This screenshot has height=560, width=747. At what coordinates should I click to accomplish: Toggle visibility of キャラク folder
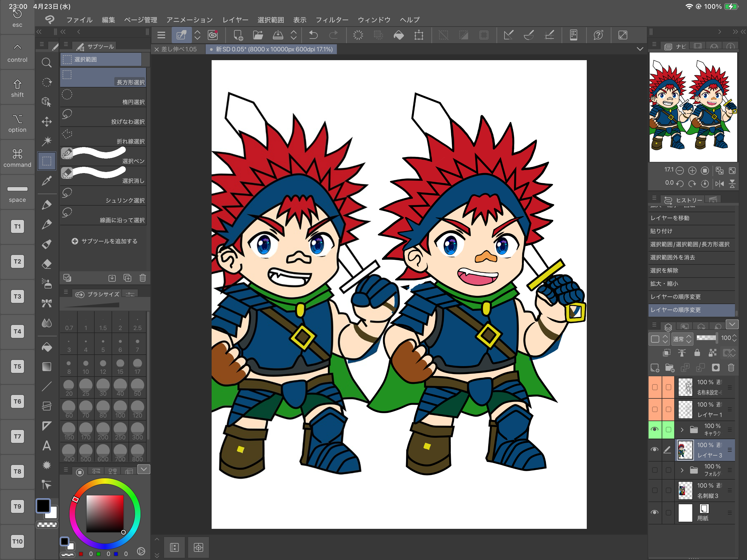click(655, 429)
